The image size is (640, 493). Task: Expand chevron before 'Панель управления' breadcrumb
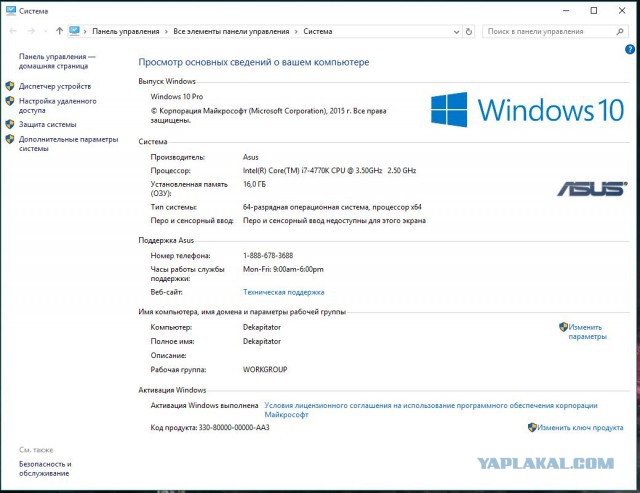pos(85,31)
